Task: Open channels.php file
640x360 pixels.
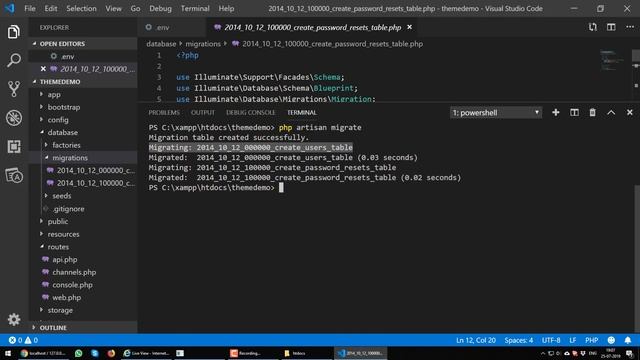Action: tap(74, 272)
